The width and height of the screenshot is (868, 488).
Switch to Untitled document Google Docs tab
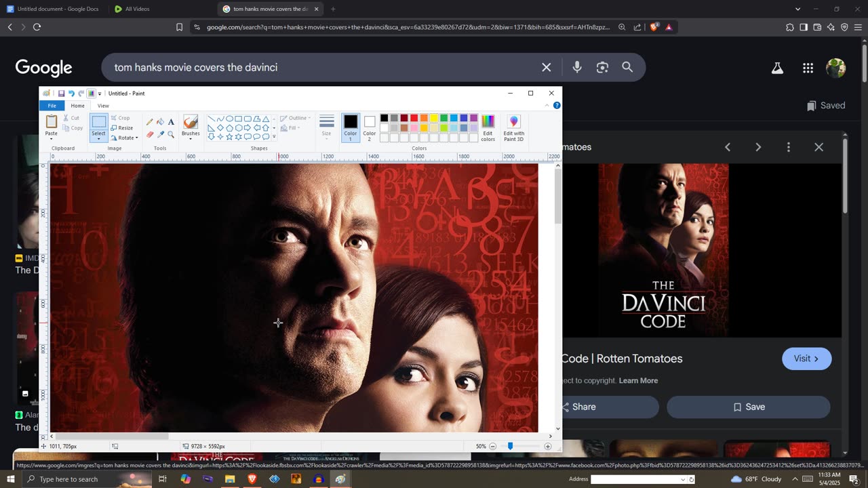coord(52,9)
